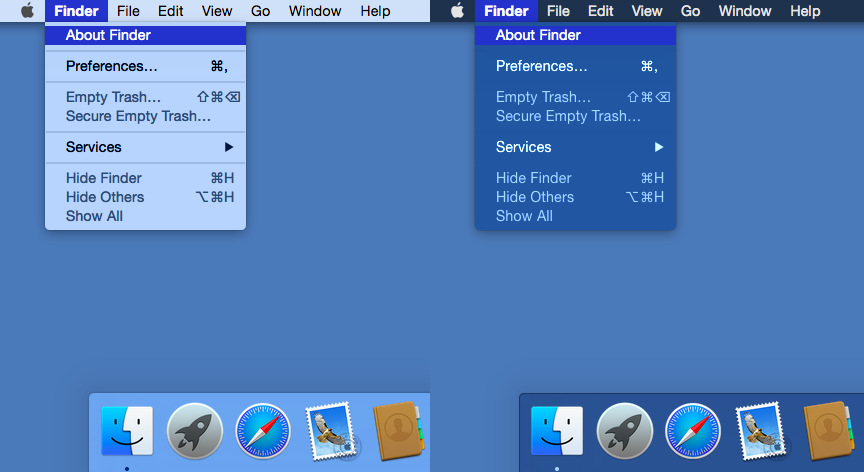
Task: Open Finder from the dark Dock
Action: pyautogui.click(x=557, y=431)
